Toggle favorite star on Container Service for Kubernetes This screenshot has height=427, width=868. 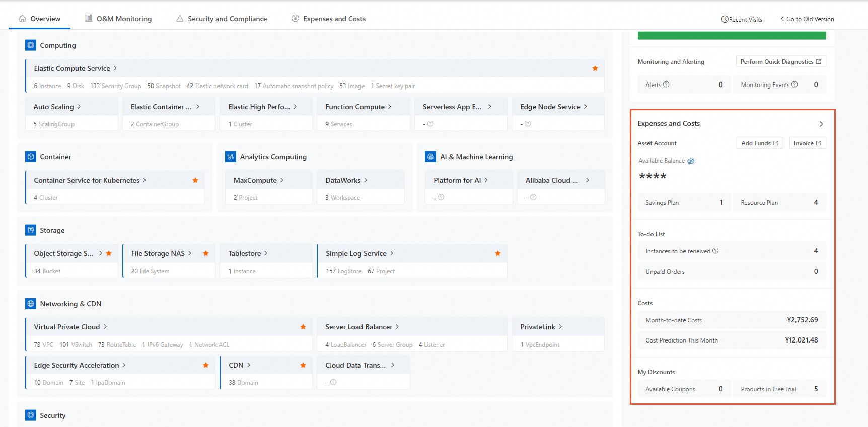195,180
